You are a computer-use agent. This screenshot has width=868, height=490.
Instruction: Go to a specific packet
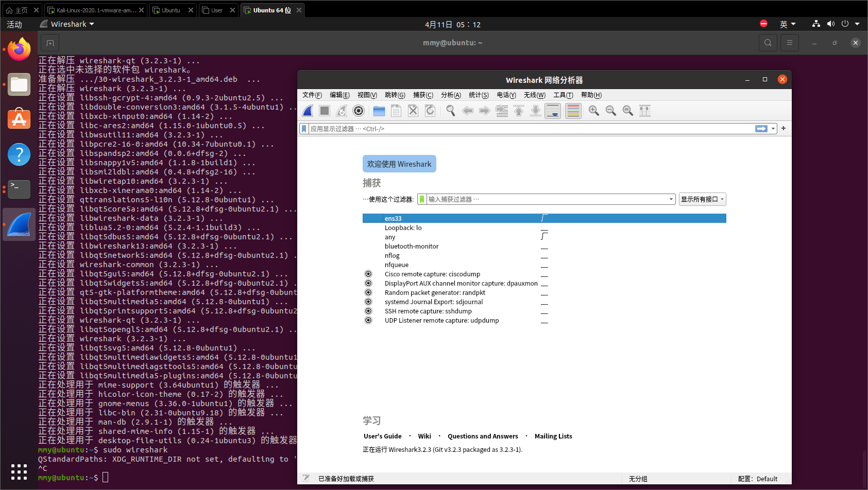click(502, 111)
